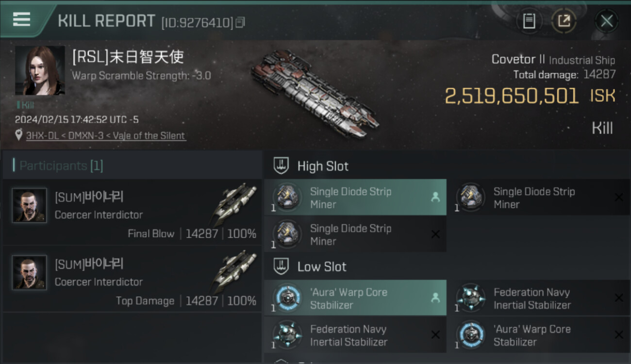This screenshot has width=631, height=364.
Task: Click the Top Damage Coercer ship icon
Action: pos(234,270)
